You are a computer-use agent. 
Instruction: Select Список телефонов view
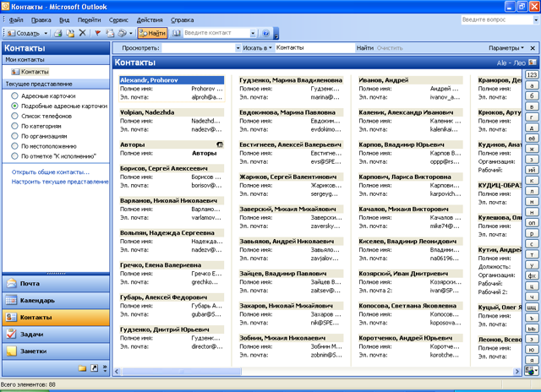coord(41,116)
